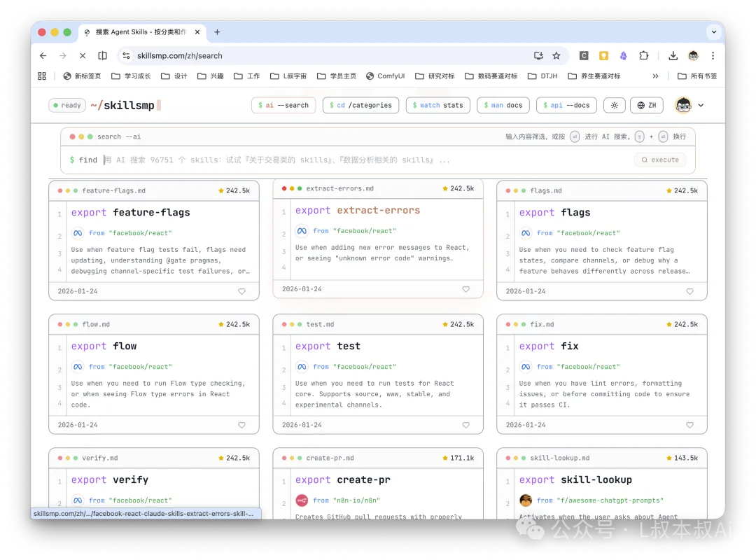Click the Meta icon on the flags card
Image resolution: width=756 pixels, height=560 pixels.
click(x=526, y=234)
